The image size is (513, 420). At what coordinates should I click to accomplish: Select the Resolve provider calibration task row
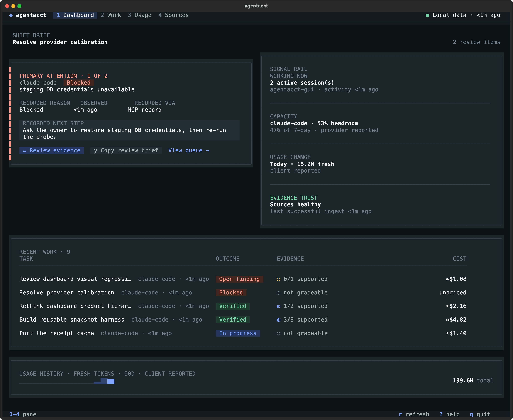(x=243, y=293)
